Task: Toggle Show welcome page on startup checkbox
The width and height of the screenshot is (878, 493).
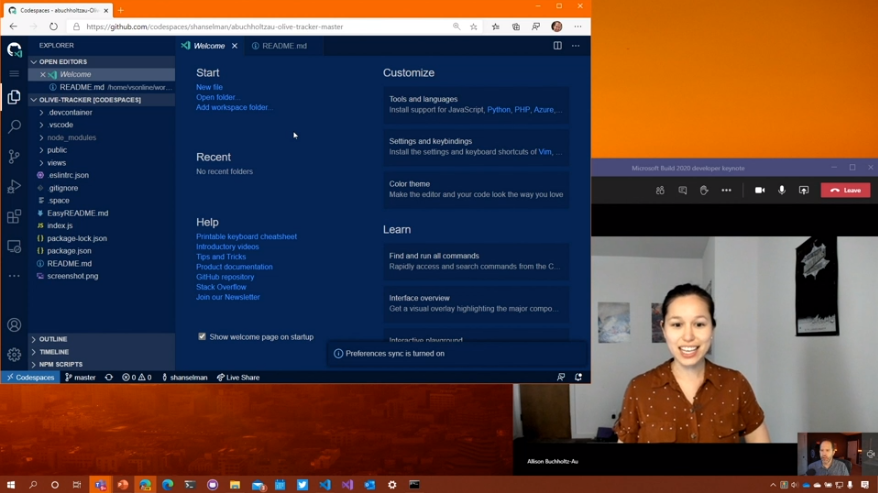Action: [x=202, y=337]
